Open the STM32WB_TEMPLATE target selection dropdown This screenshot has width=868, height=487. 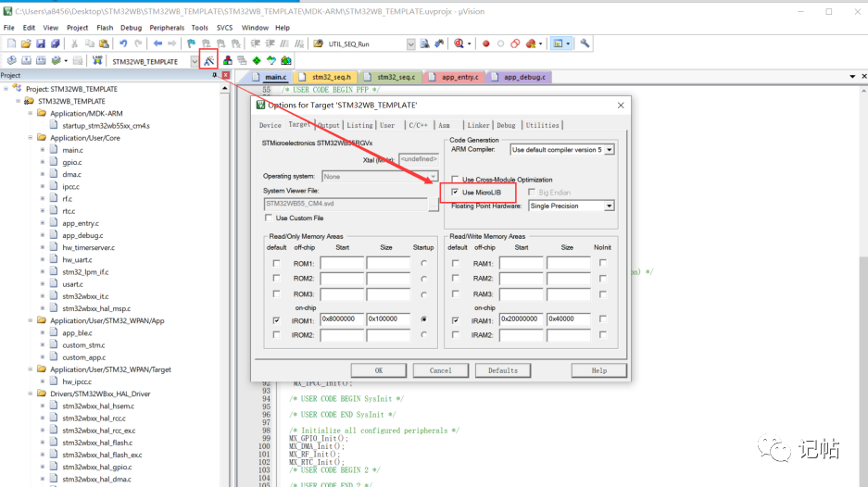[195, 61]
